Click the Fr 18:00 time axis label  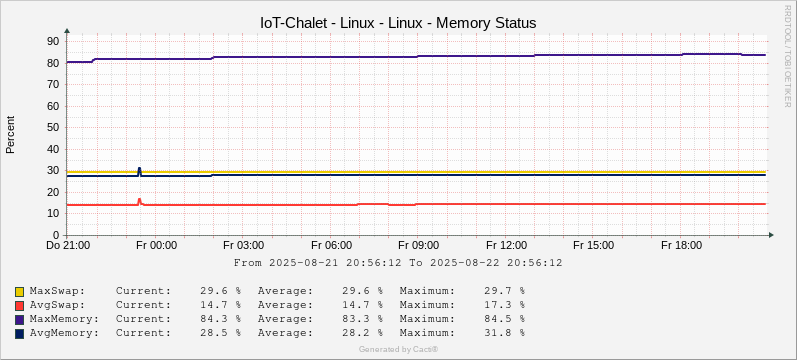682,246
